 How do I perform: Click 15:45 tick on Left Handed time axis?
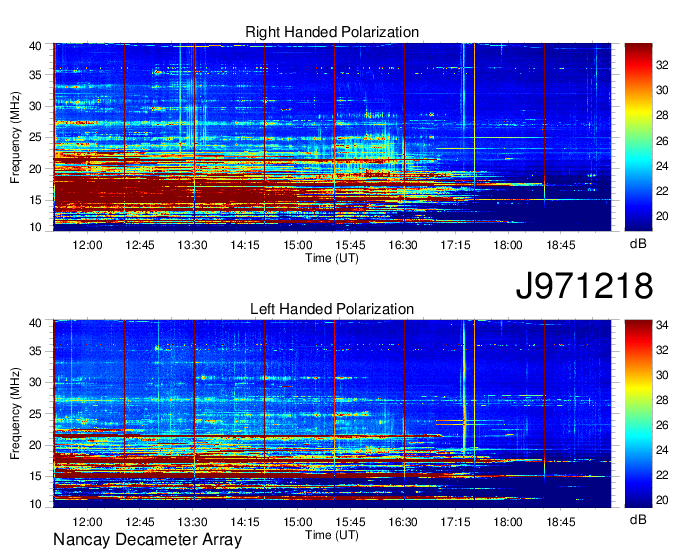(x=350, y=522)
